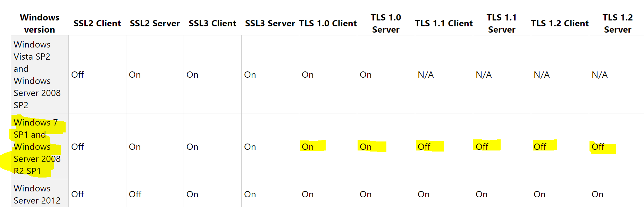Click the 'TLS 1.0 Server' column header
The width and height of the screenshot is (644, 207).
(386, 23)
